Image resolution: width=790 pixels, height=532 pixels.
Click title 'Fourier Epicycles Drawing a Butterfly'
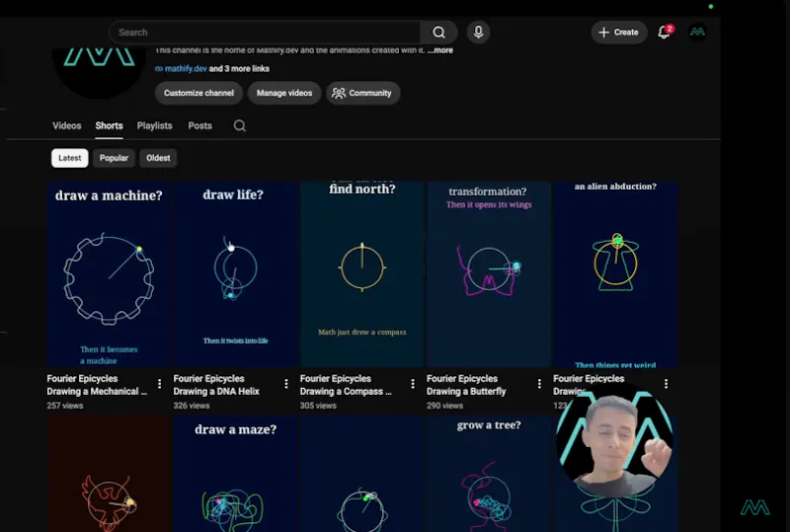pos(466,385)
